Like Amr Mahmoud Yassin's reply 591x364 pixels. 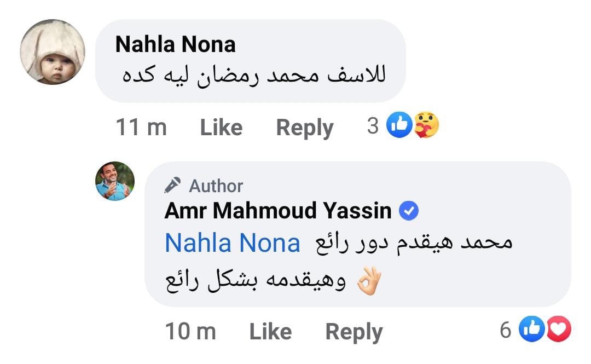[x=270, y=331]
